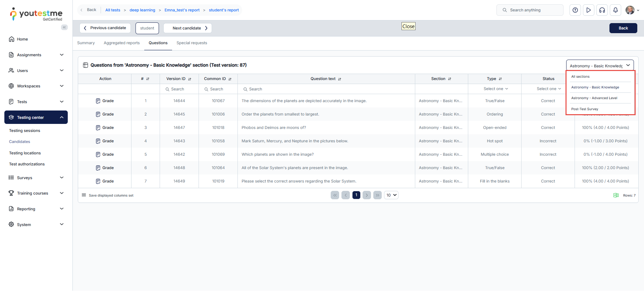Viewport: 644px width, 291px height.
Task: Click the Grade icon for question 4
Action: (x=98, y=141)
